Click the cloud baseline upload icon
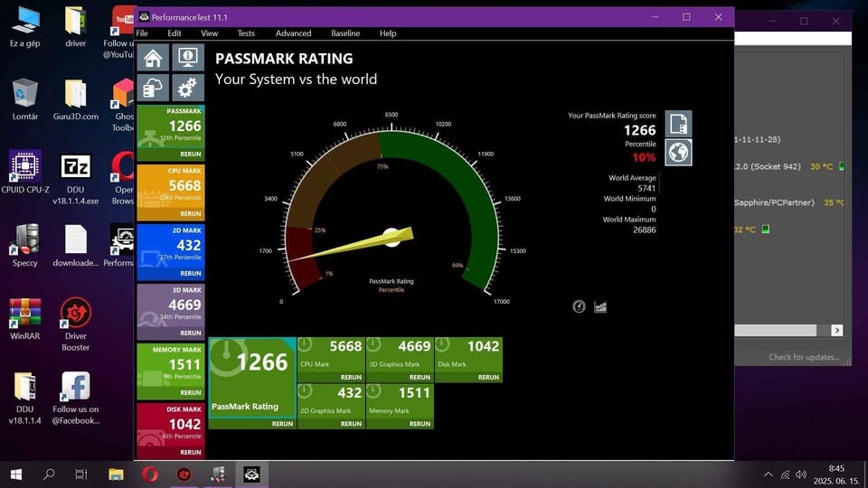This screenshot has width=868, height=488. click(x=154, y=88)
